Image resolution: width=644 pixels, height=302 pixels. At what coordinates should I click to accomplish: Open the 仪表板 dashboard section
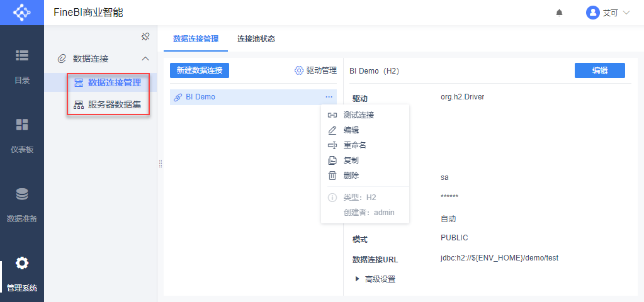[22, 135]
